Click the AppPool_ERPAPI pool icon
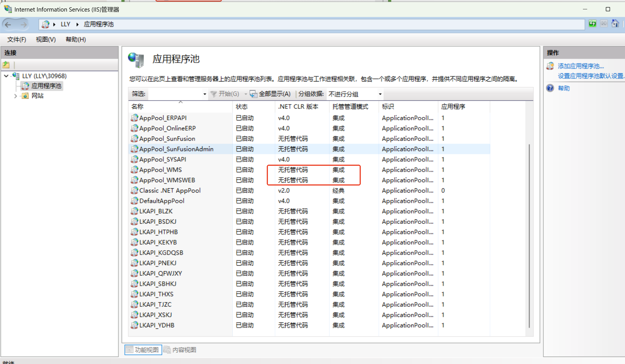The image size is (625, 364). (x=134, y=118)
